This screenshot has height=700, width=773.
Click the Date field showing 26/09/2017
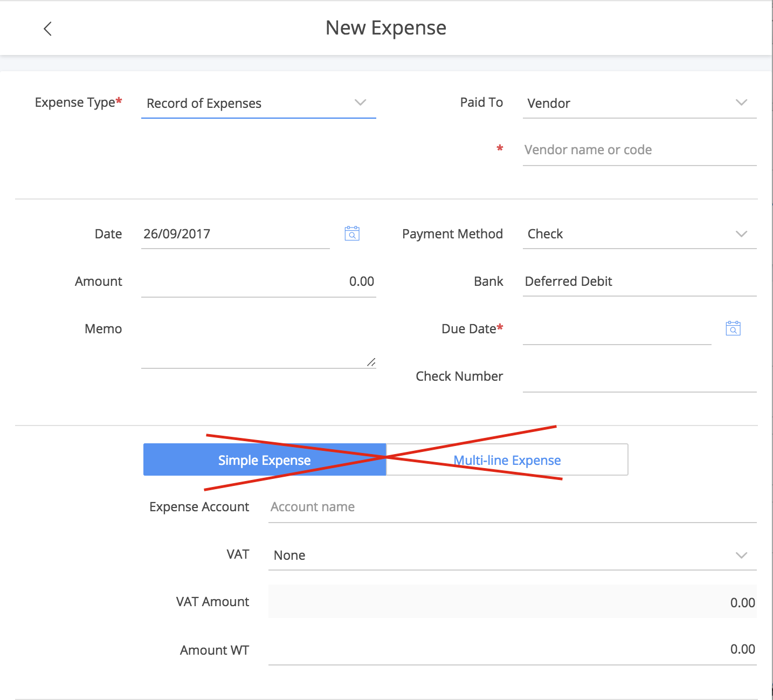point(236,234)
